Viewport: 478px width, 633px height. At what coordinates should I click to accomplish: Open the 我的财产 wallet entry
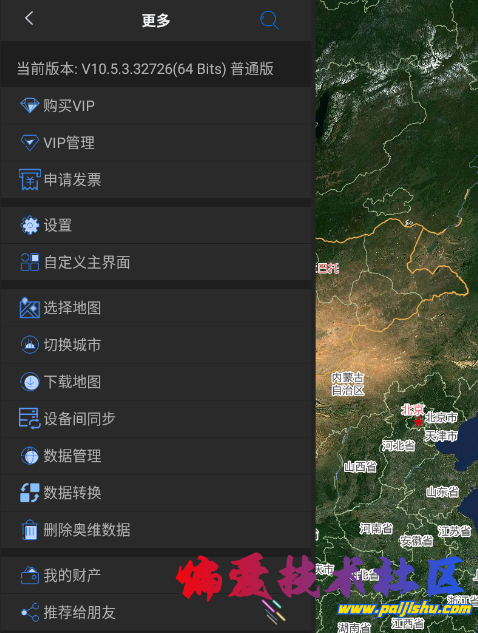pyautogui.click(x=156, y=575)
